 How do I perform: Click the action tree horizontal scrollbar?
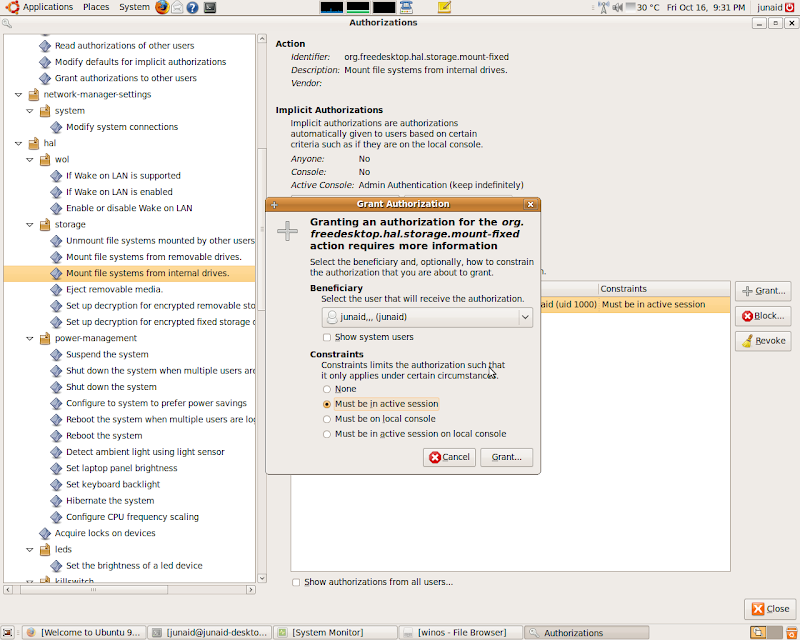(x=93, y=590)
